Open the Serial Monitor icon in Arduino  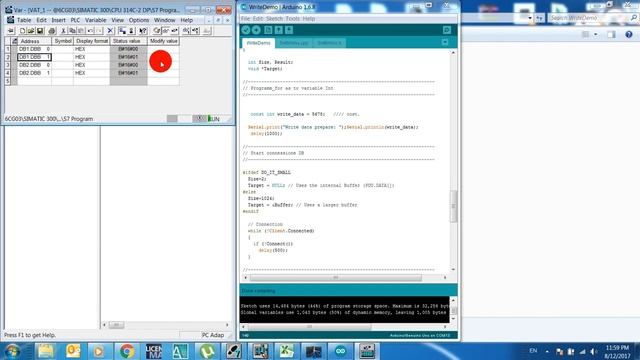pos(447,30)
